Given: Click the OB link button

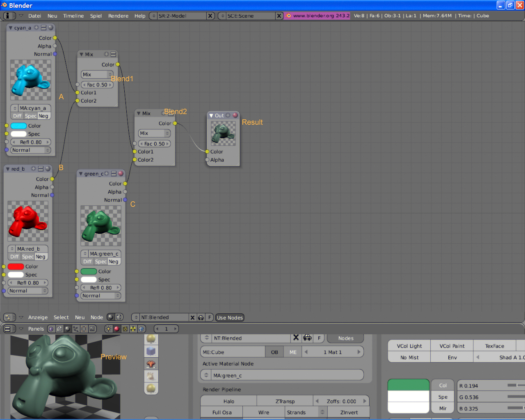Looking at the screenshot, I should pyautogui.click(x=274, y=352).
